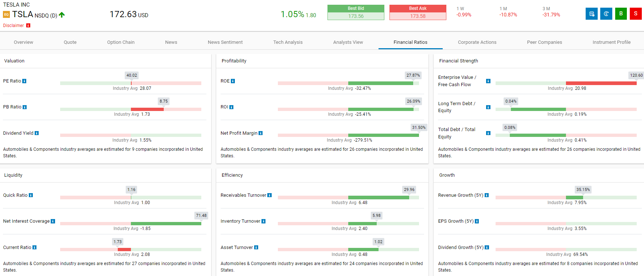Click the Dividend Growth Industry Avg 69.54% text
Image resolution: width=644 pixels, height=276 pixels.
click(x=567, y=254)
